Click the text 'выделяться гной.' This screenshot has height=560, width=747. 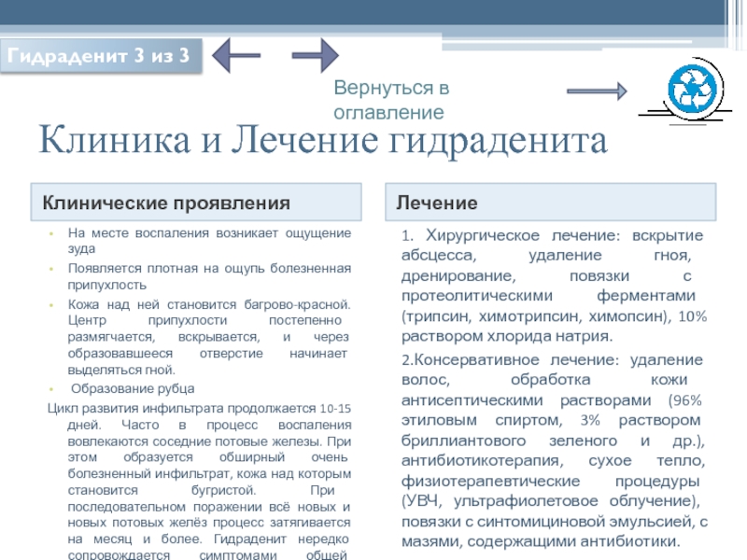click(121, 370)
